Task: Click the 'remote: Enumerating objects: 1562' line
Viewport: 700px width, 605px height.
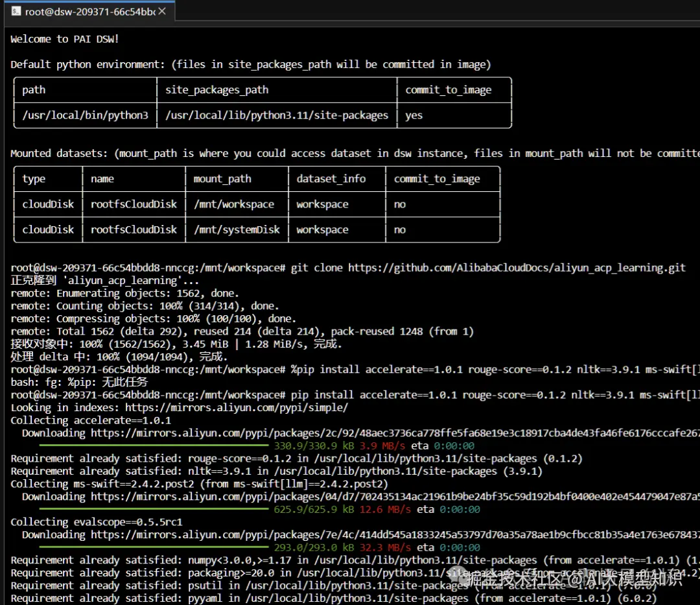Action: (125, 293)
